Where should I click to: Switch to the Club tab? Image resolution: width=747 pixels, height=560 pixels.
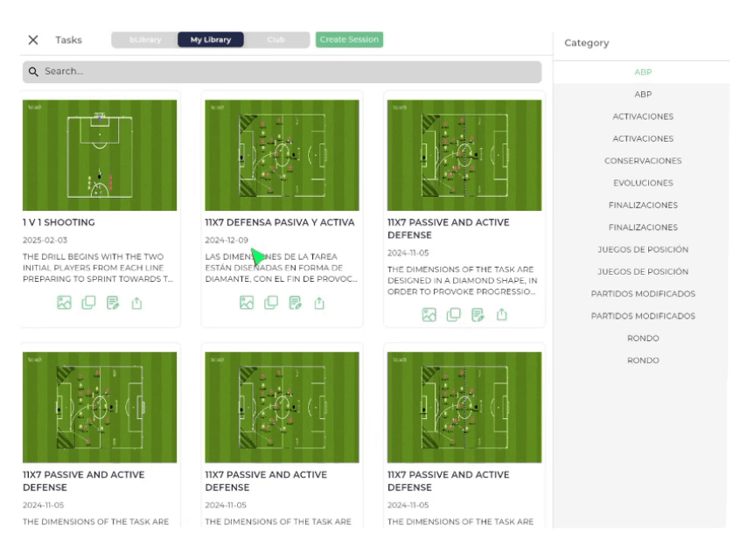276,40
